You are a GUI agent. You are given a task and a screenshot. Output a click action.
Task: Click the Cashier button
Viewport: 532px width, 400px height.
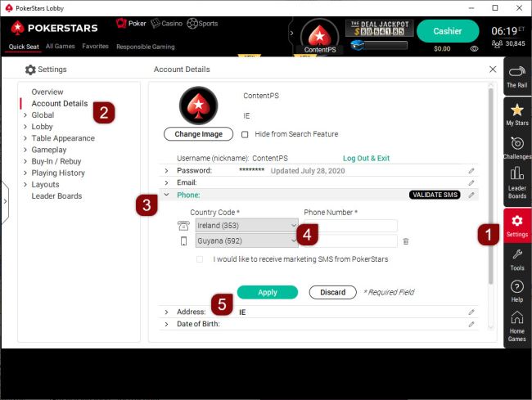click(448, 31)
